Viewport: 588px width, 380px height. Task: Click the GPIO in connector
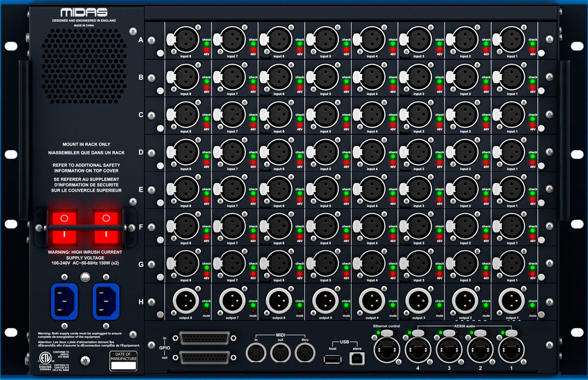pyautogui.click(x=205, y=338)
